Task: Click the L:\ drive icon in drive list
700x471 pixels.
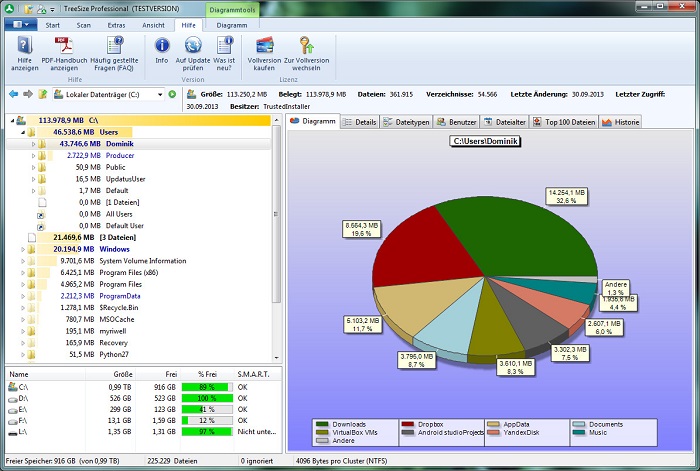Action: point(12,432)
